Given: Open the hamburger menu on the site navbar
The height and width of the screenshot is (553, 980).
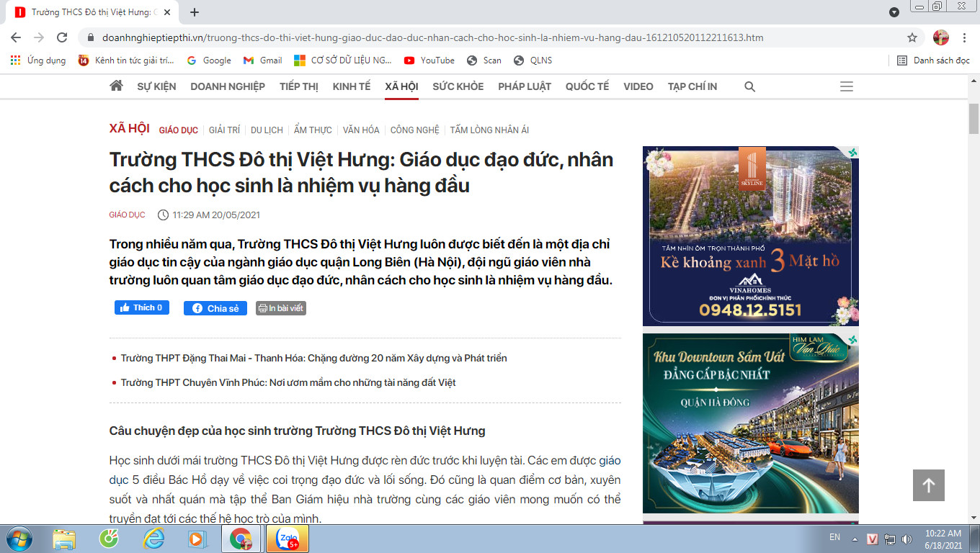Looking at the screenshot, I should tap(847, 86).
